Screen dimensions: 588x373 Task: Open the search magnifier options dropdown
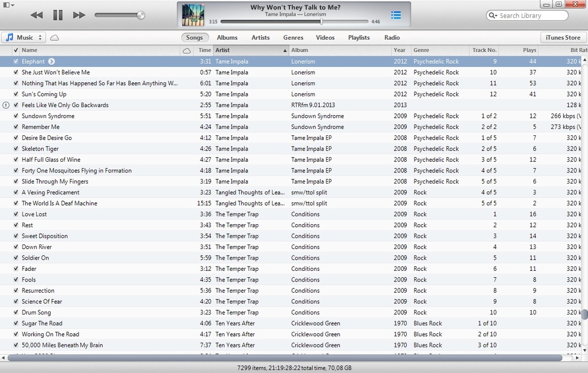(x=493, y=16)
